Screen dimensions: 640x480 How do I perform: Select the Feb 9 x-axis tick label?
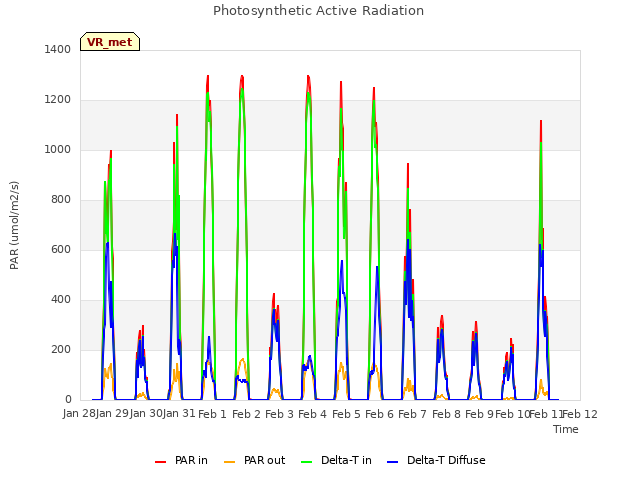[479, 414]
